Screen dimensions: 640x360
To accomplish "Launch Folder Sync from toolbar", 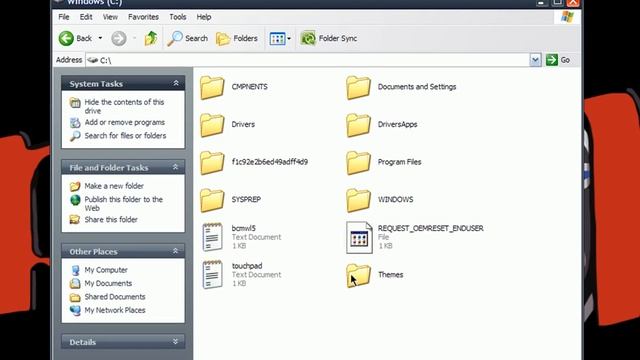I will pos(329,38).
